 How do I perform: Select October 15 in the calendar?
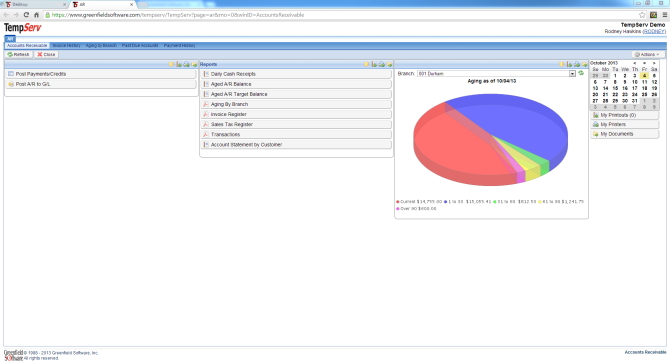615,88
